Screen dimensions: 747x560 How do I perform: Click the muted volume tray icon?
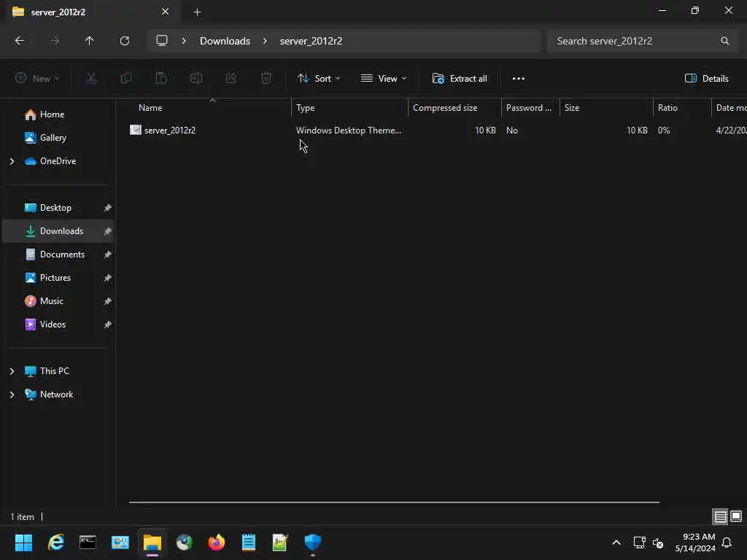point(658,542)
